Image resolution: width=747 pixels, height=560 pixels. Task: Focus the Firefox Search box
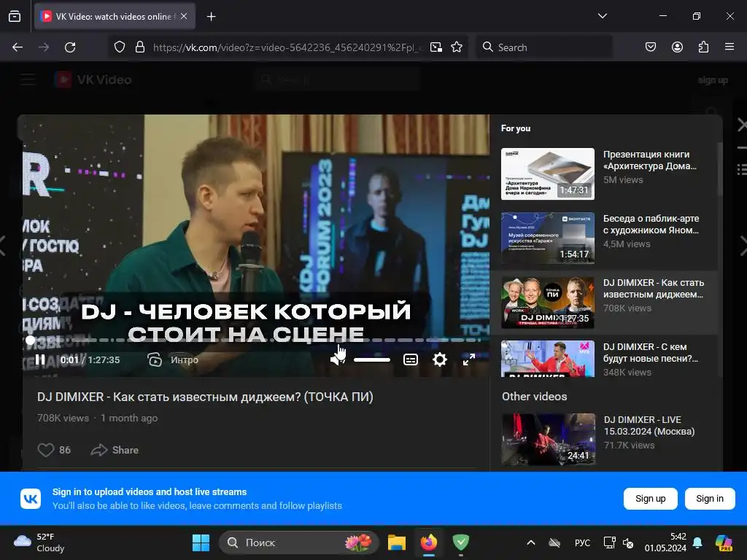[x=544, y=47]
